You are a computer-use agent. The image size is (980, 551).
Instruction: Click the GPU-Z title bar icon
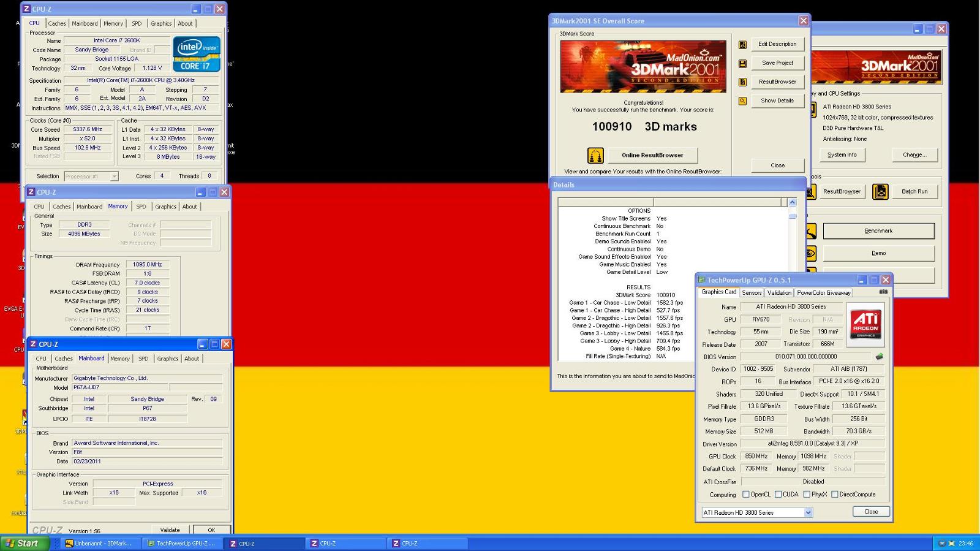click(x=702, y=280)
